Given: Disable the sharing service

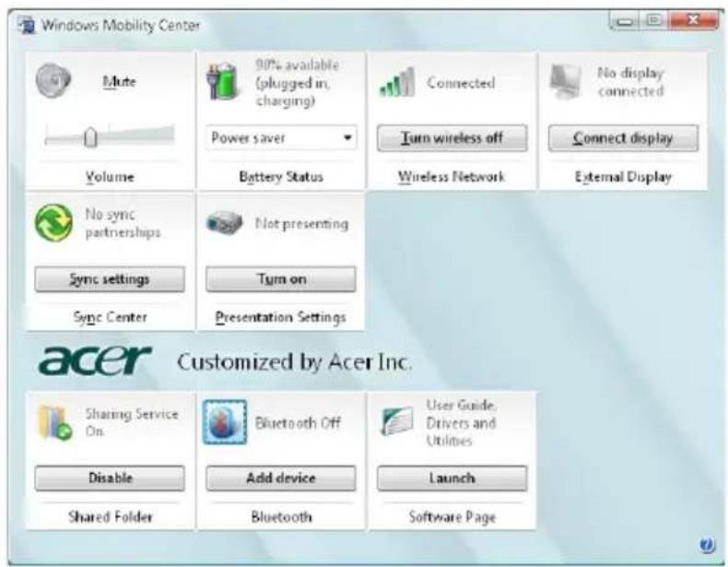Looking at the screenshot, I should [x=110, y=478].
